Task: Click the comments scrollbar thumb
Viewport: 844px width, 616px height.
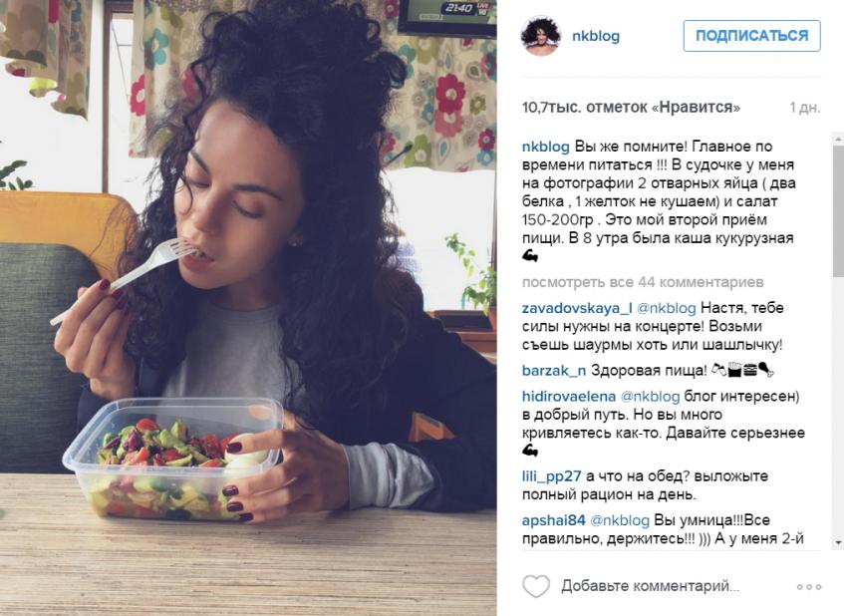Action: pyautogui.click(x=838, y=211)
